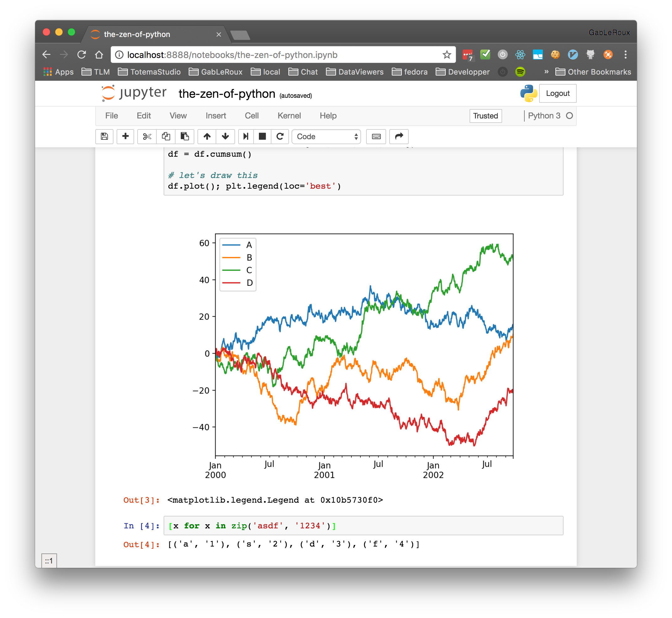Select the Cell menu
Screen dimensions: 672x618
[252, 116]
